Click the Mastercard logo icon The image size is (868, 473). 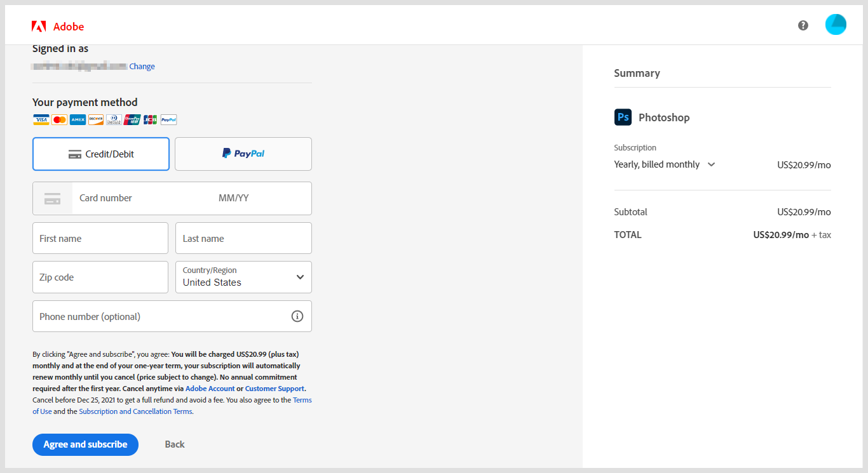pos(59,119)
